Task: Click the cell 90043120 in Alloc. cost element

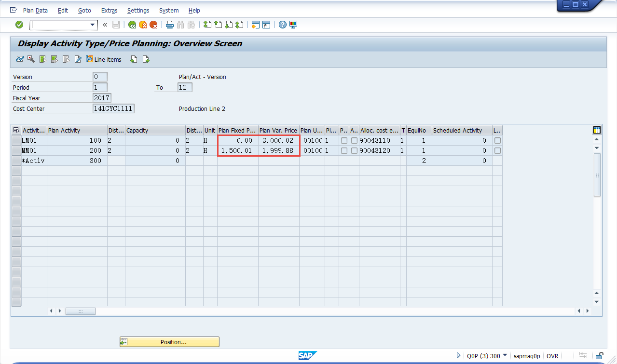Action: click(379, 150)
